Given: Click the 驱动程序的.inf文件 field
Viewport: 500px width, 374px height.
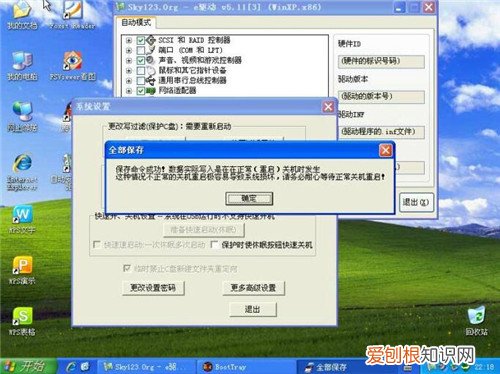Looking at the screenshot, I should tap(381, 132).
